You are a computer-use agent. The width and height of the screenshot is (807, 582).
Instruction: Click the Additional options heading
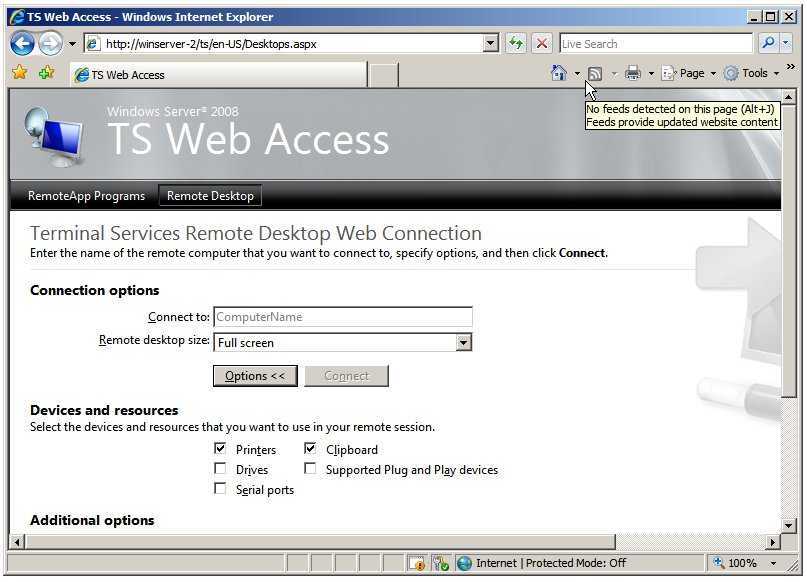pos(92,521)
